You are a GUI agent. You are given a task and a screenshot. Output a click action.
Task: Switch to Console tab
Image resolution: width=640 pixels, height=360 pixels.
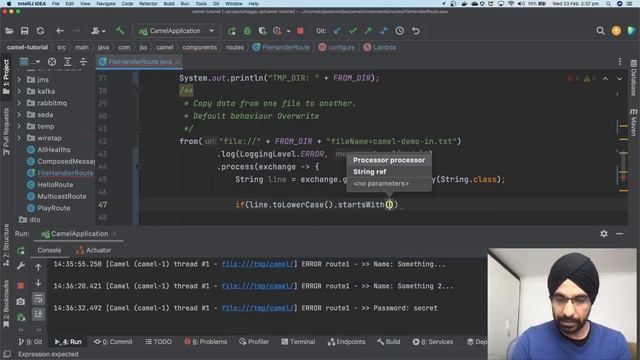click(x=49, y=250)
